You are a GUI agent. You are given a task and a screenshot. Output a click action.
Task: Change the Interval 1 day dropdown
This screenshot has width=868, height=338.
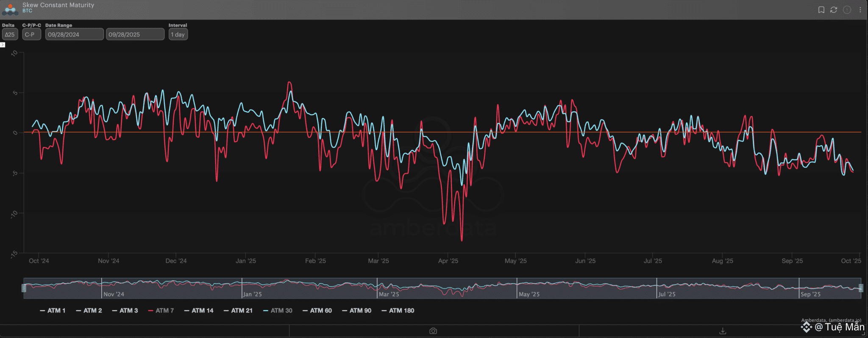point(178,34)
